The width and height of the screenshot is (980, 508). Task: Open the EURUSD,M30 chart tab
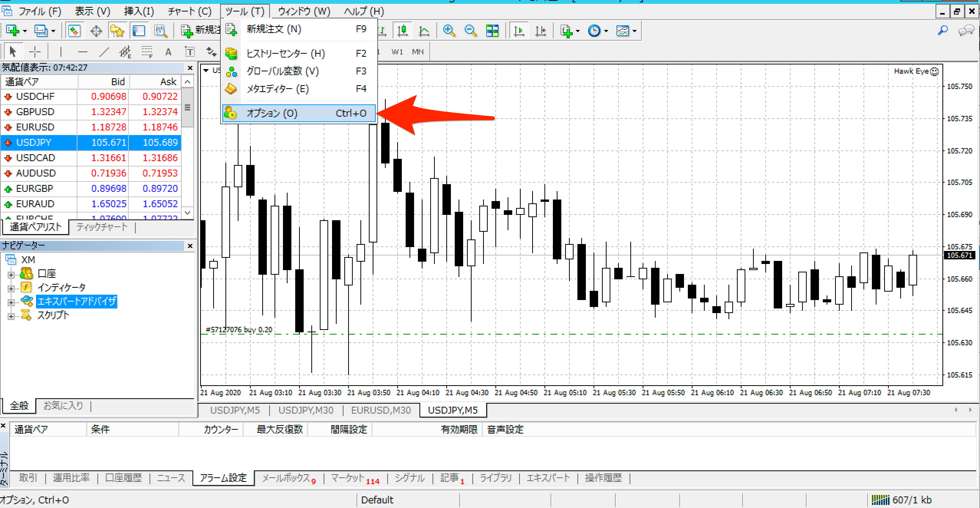click(381, 410)
